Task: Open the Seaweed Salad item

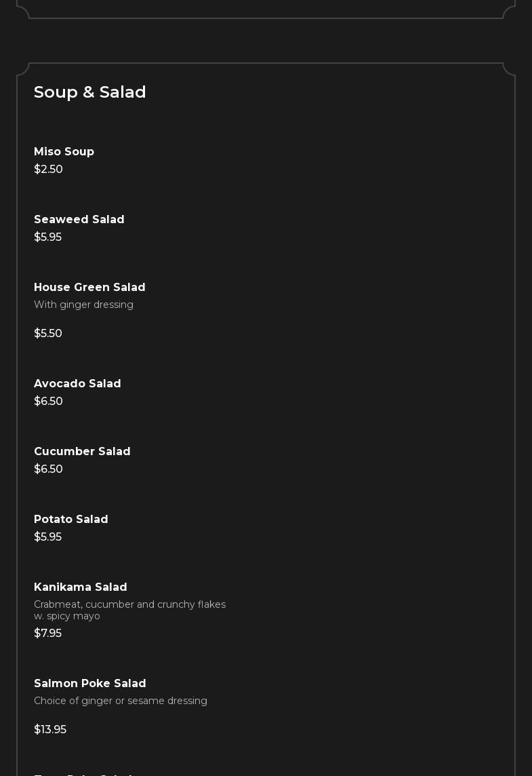Action: click(x=79, y=220)
